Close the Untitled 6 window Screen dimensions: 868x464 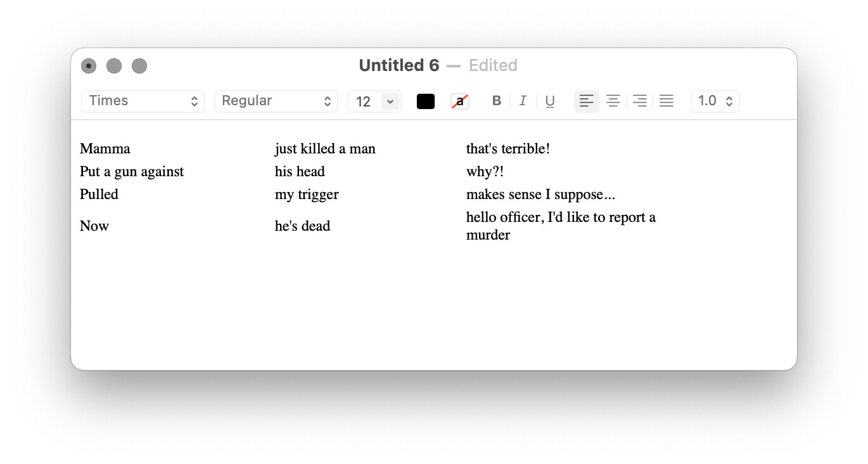(x=89, y=66)
